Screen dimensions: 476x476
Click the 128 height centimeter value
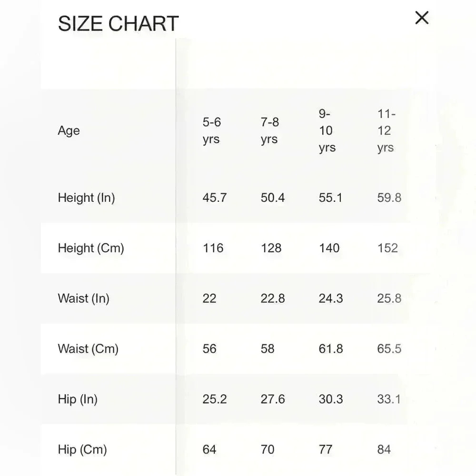[x=271, y=248]
